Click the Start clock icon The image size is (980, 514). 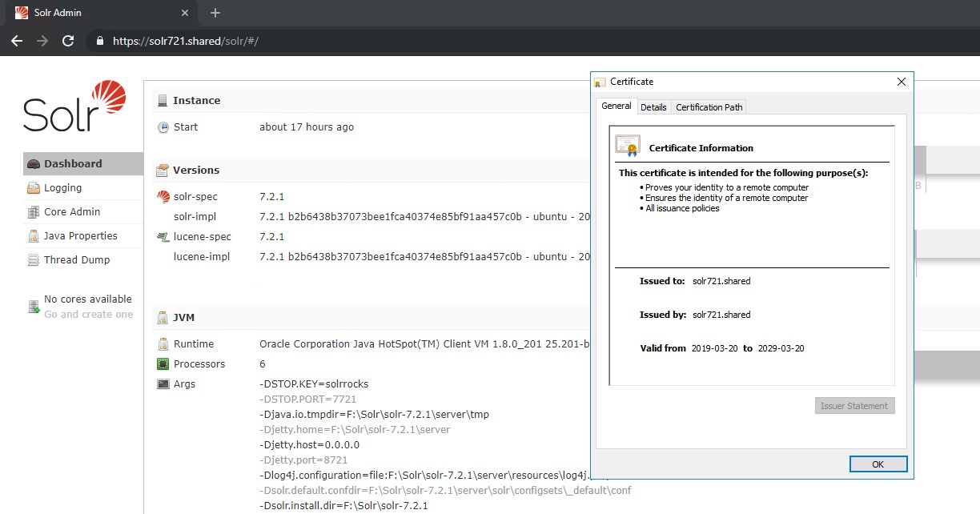point(163,127)
